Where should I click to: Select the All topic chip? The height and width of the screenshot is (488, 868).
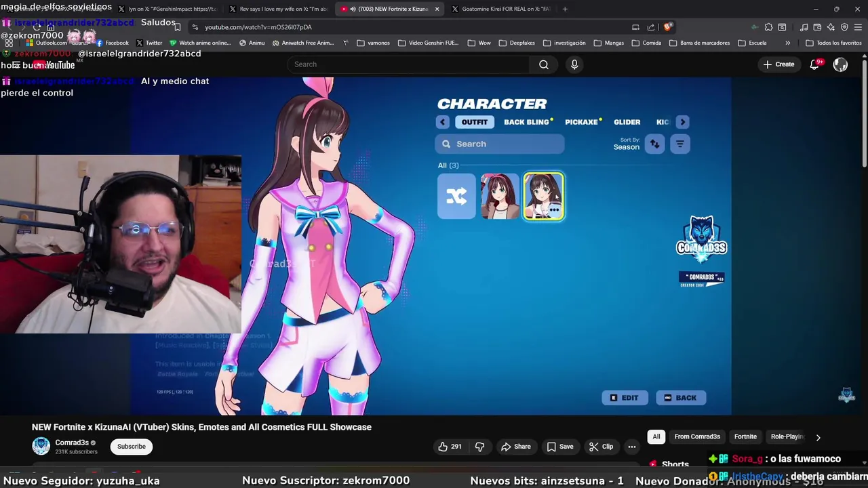tap(656, 436)
